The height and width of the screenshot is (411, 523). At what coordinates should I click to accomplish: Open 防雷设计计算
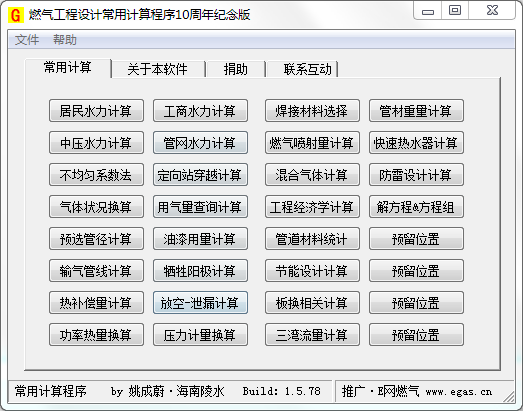pos(416,175)
